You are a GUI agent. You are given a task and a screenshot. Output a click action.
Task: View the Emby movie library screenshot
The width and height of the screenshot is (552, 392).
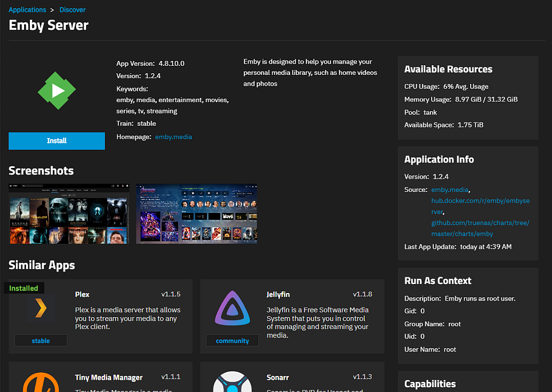click(69, 213)
